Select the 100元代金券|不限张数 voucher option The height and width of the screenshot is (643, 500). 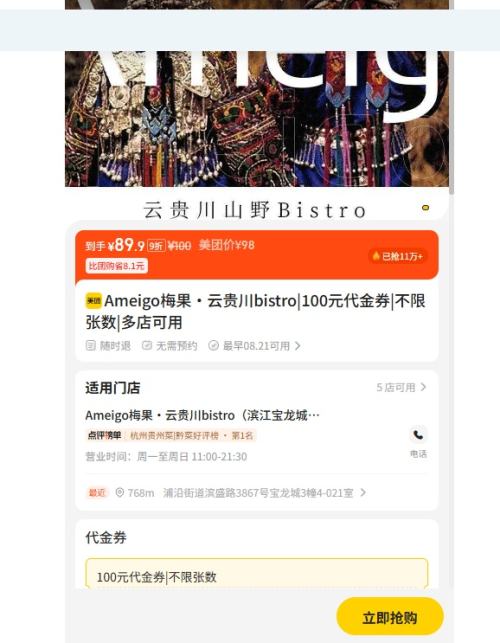tap(257, 574)
